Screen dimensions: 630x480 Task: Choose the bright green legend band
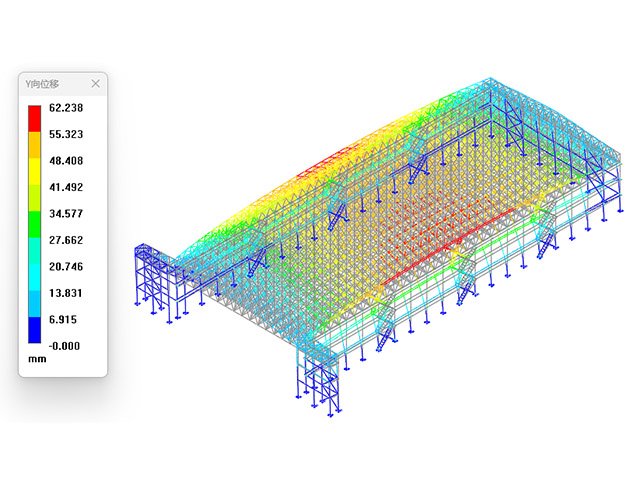(35, 215)
